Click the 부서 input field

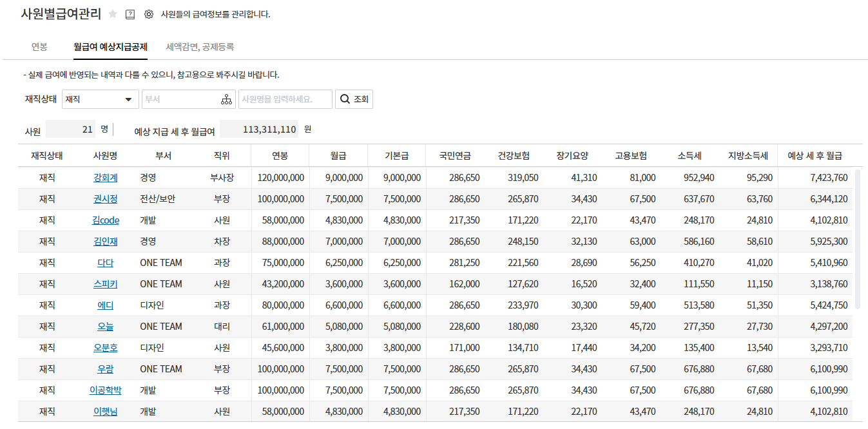pos(180,99)
